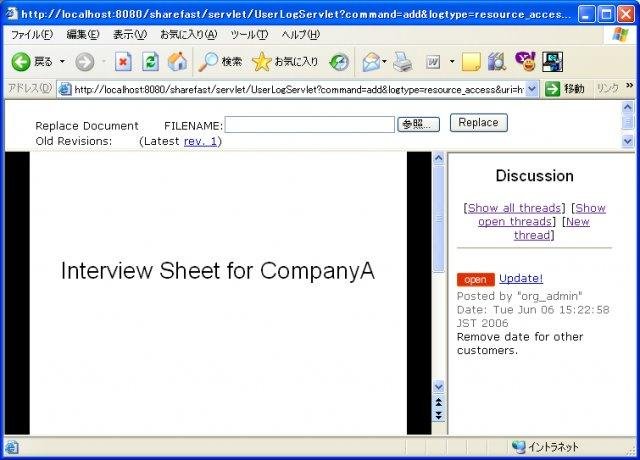Click the Research books toolbar icon
Image resolution: width=640 pixels, height=460 pixels.
pos(497,62)
